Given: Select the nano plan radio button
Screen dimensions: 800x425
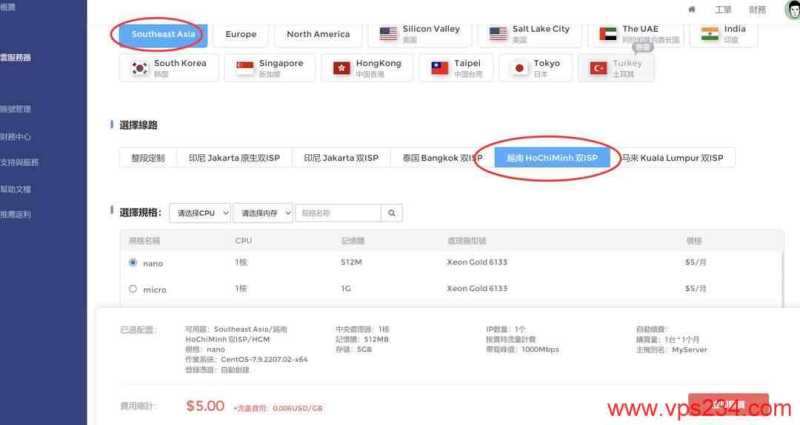Looking at the screenshot, I should point(133,263).
